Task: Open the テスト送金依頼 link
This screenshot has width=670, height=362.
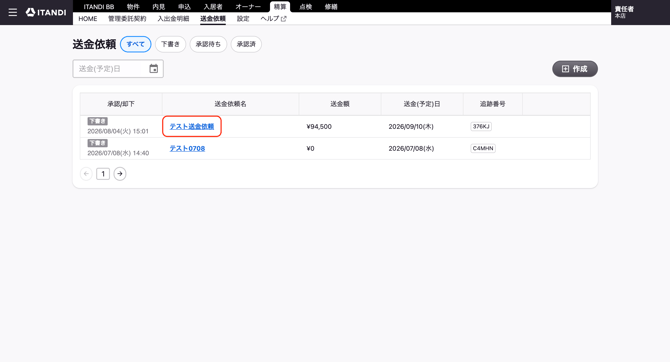Action: (x=192, y=127)
